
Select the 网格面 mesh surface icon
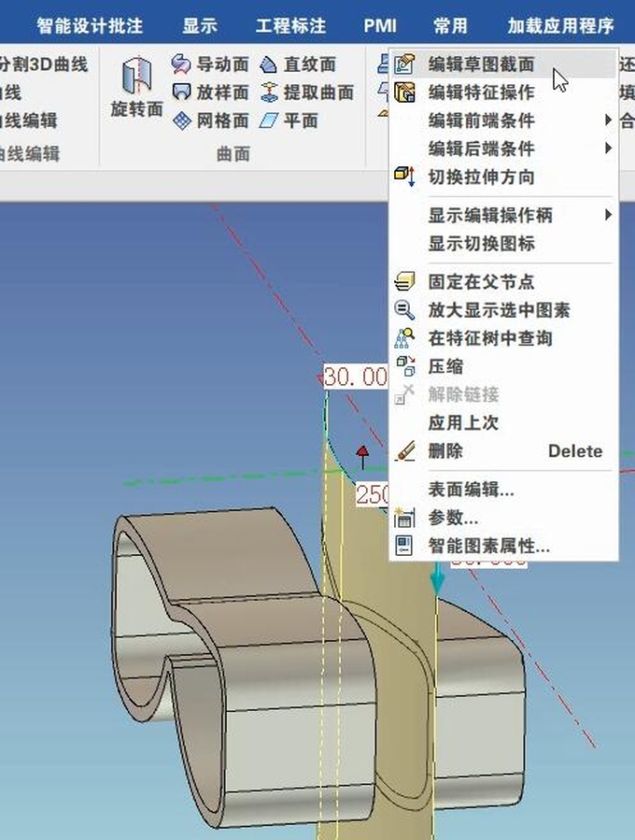[182, 121]
